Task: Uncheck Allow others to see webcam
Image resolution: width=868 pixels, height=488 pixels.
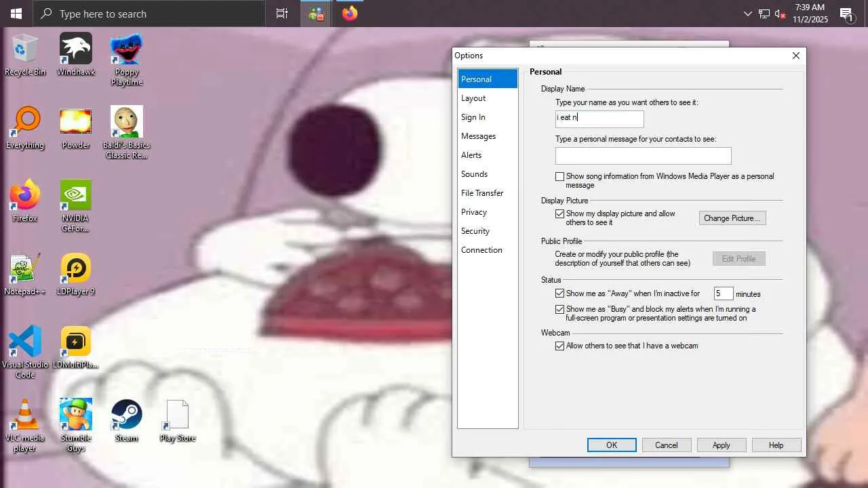Action: click(x=559, y=346)
